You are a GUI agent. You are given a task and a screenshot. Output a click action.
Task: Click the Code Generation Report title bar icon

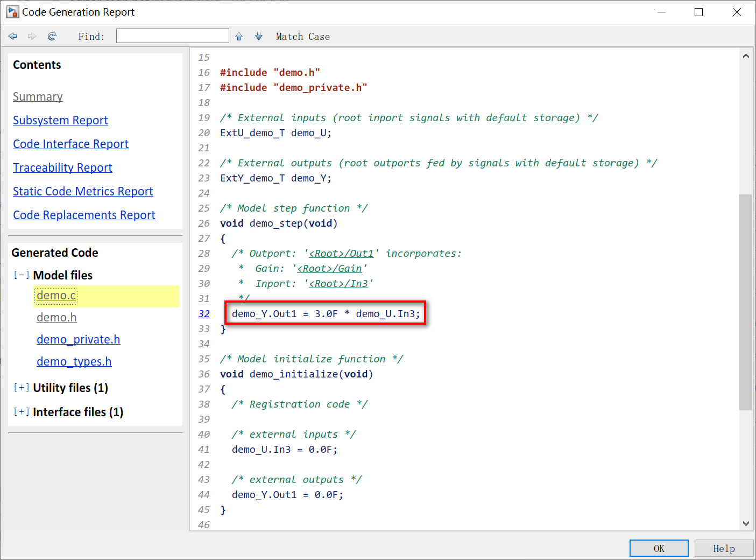pos(12,12)
